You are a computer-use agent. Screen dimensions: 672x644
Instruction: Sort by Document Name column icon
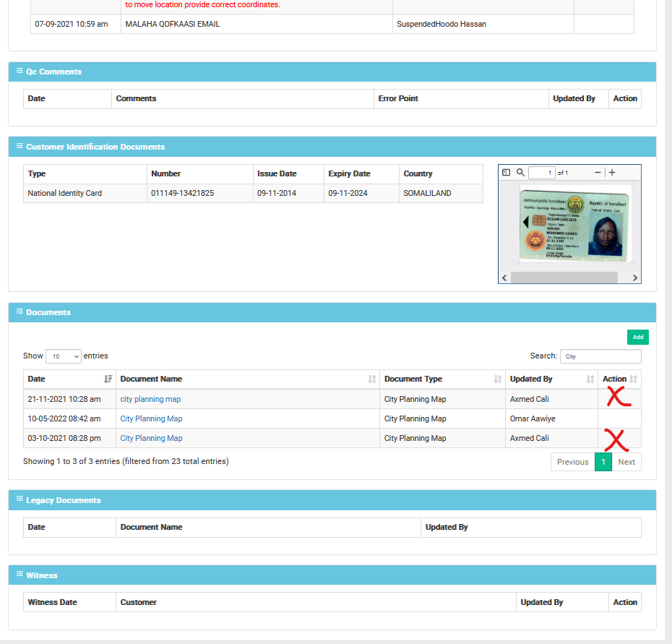click(372, 379)
